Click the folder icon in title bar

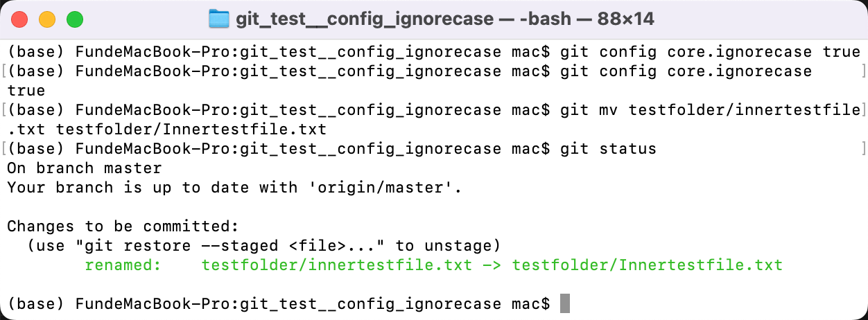219,19
